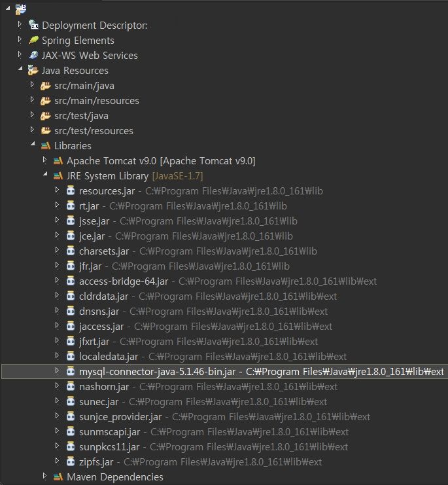Select the jce.jar label
Viewport: 448px width, 485px height.
point(92,236)
